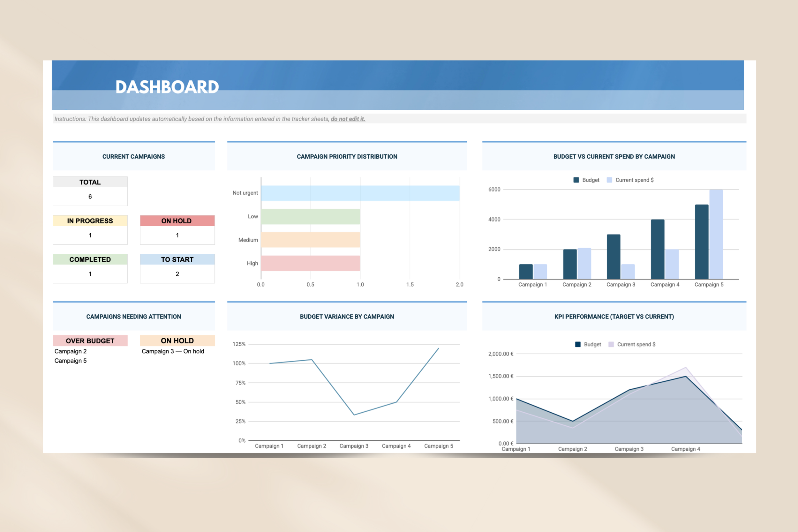Click the BUDGET VARIANCE BY CAMPAIGN header
Screen dimensions: 798x532
click(x=347, y=317)
